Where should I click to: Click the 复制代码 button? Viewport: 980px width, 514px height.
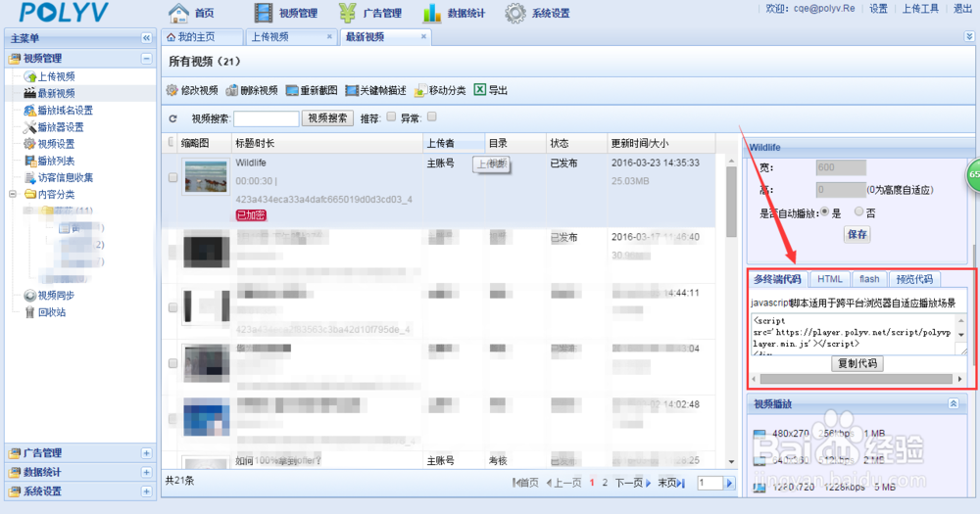pyautogui.click(x=857, y=363)
